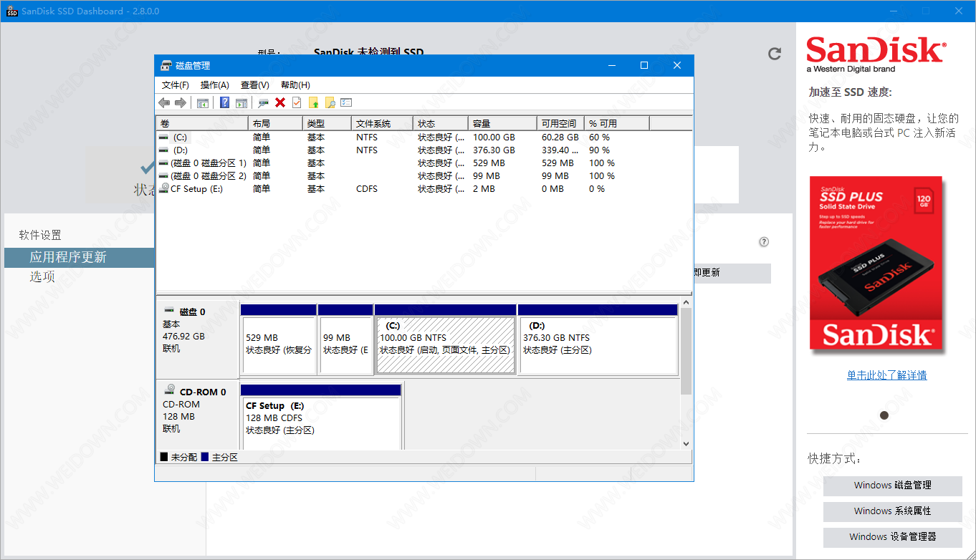Sort by the 容量 column header
976x560 pixels.
point(502,123)
